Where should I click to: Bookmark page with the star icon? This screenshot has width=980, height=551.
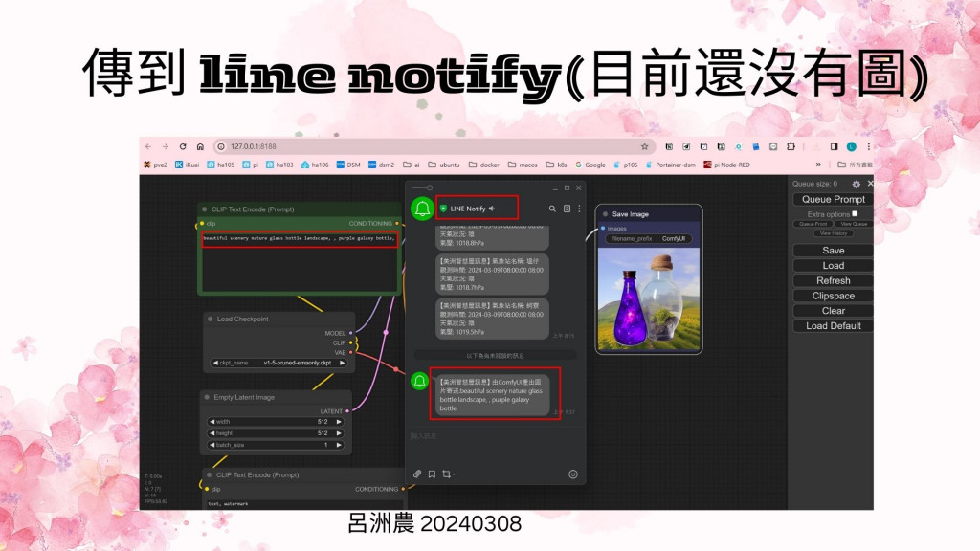644,146
